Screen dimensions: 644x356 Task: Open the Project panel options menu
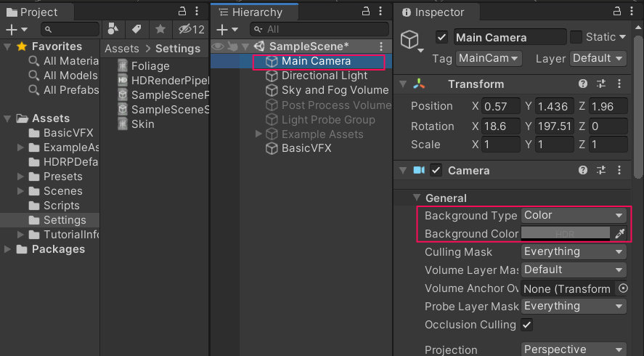pyautogui.click(x=197, y=12)
